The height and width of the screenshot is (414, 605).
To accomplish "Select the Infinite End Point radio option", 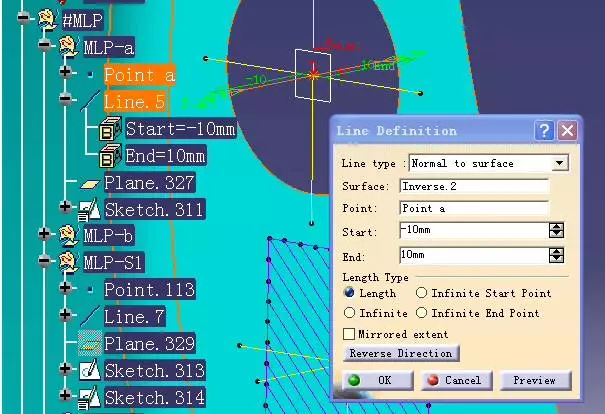I will click(422, 313).
